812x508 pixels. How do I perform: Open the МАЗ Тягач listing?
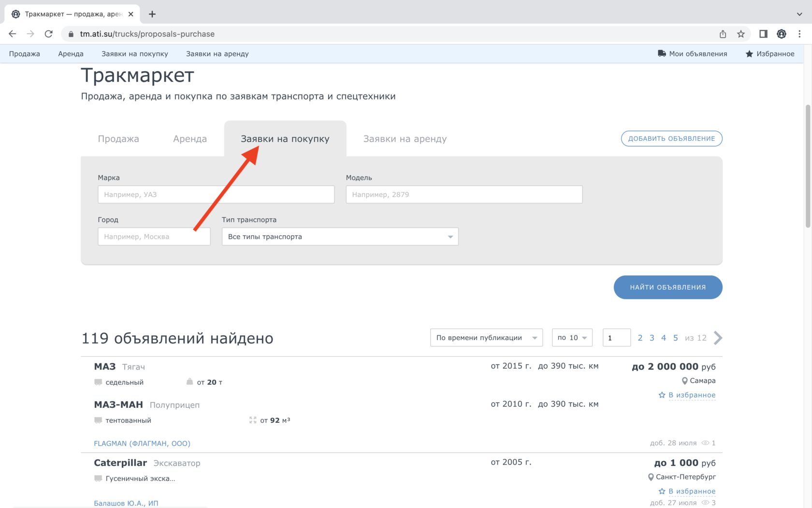(119, 366)
